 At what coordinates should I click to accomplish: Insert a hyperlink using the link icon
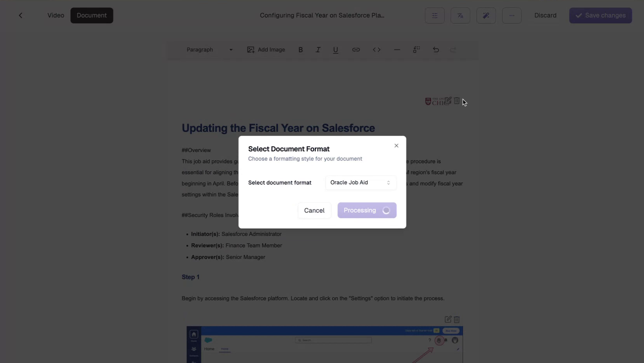tap(356, 49)
